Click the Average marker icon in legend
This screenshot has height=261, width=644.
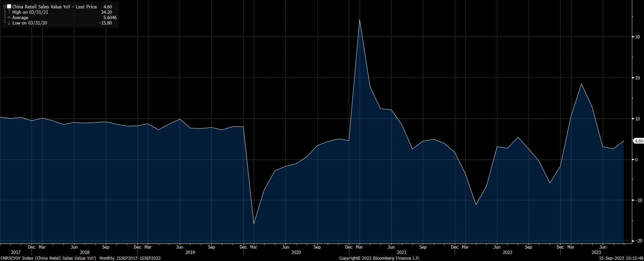(x=9, y=17)
